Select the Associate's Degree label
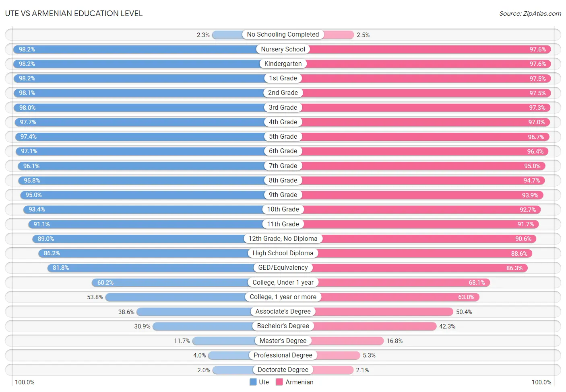566x392 pixels. click(283, 312)
